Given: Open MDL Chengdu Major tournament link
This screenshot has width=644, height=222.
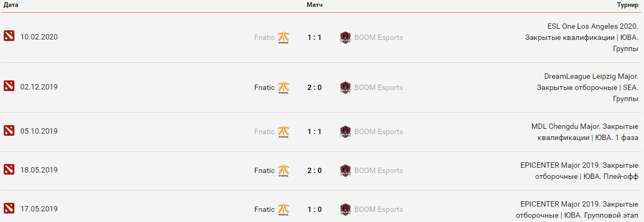Looking at the screenshot, I should 585,126.
